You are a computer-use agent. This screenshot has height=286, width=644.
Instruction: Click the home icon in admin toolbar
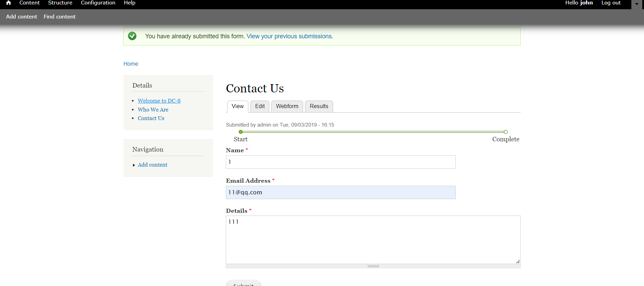click(x=9, y=3)
